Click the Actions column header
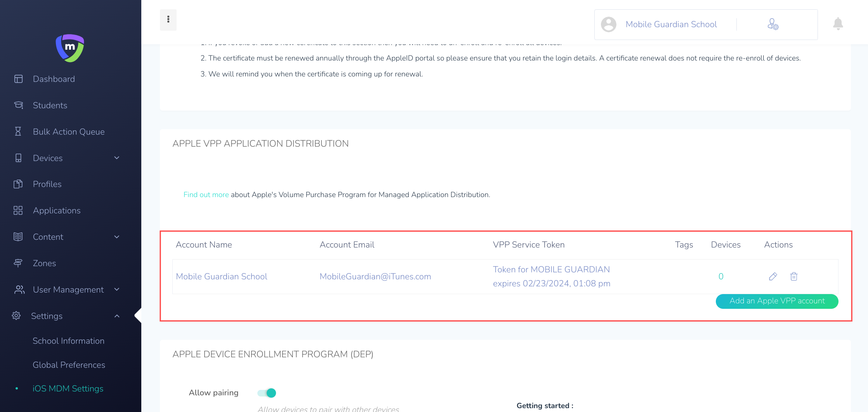868x412 pixels. 778,244
